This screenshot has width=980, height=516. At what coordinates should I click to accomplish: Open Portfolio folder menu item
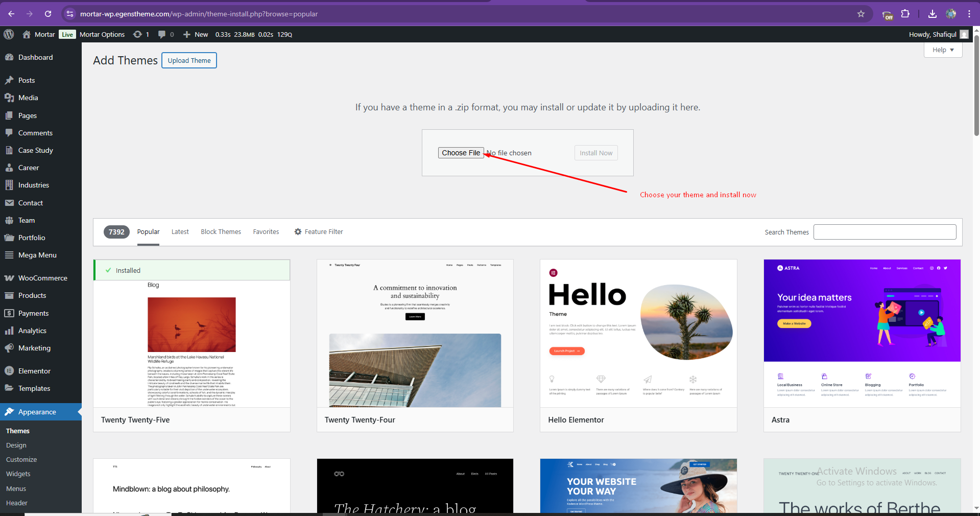41,238
